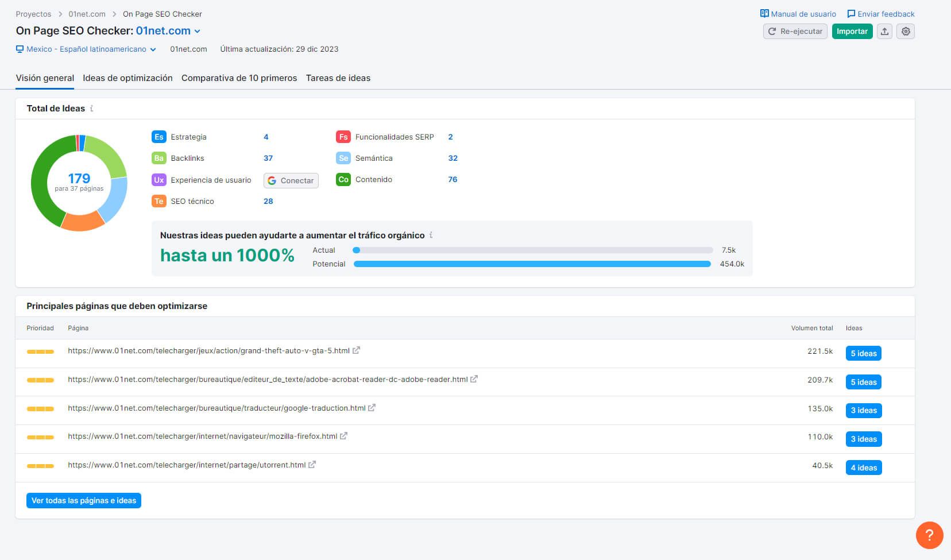The width and height of the screenshot is (951, 560).
Task: Click the SEO técnico 'Te' icon
Action: (x=158, y=201)
